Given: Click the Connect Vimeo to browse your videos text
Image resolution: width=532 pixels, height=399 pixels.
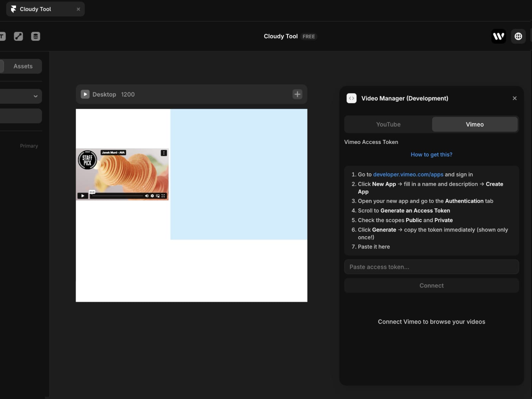Looking at the screenshot, I should click(x=432, y=322).
